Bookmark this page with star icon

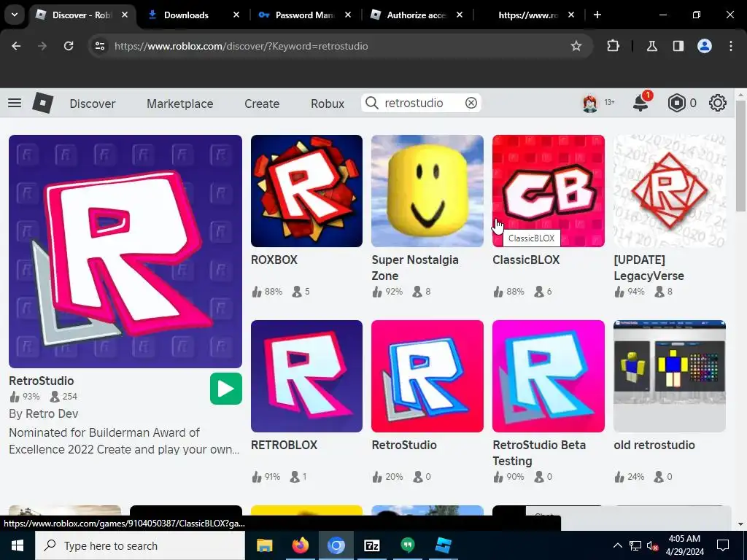coord(576,46)
